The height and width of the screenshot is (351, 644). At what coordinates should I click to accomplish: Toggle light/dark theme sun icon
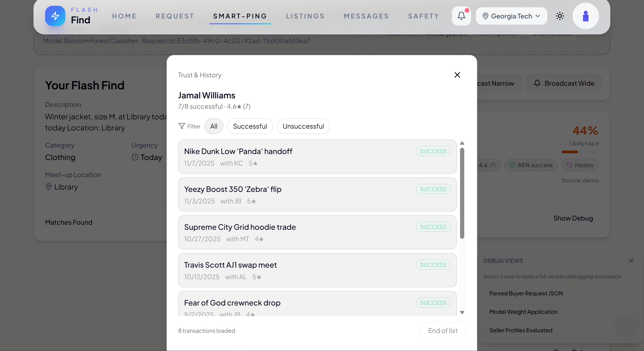[559, 16]
